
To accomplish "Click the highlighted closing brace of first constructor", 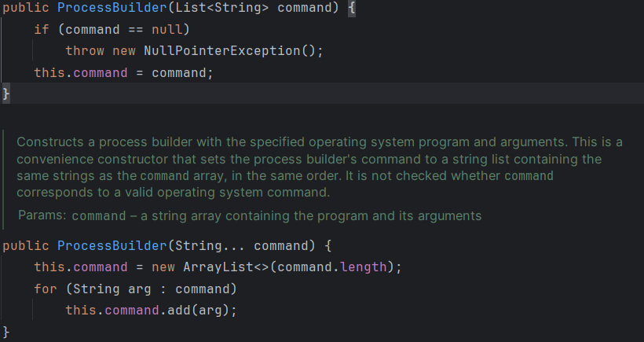I will pyautogui.click(x=6, y=94).
